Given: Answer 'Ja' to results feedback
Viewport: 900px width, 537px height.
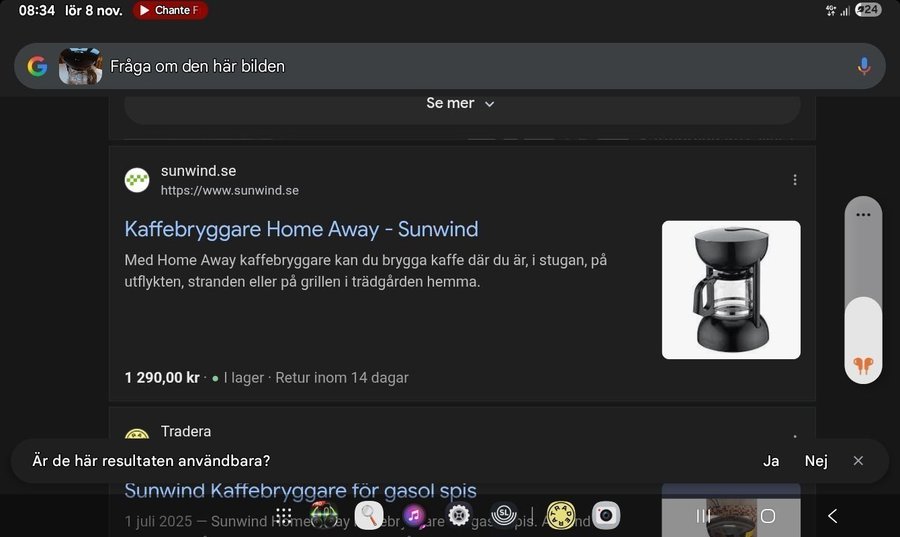Looking at the screenshot, I should [771, 461].
